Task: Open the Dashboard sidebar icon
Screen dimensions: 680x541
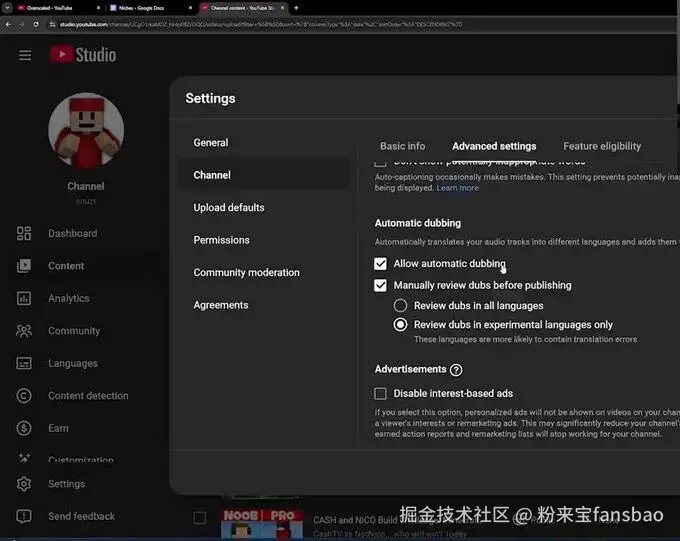Action: click(24, 233)
